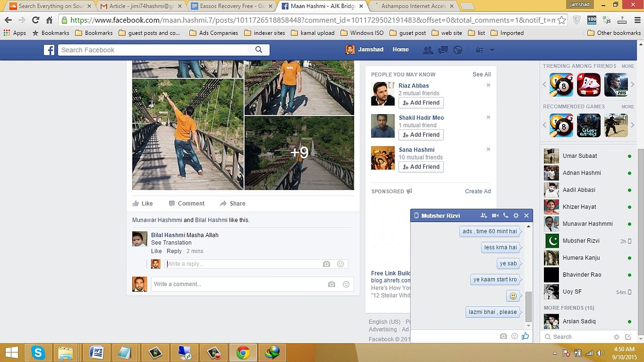Viewport: 644px width, 362px height.
Task: Click the Write a reply input field
Action: 256,264
